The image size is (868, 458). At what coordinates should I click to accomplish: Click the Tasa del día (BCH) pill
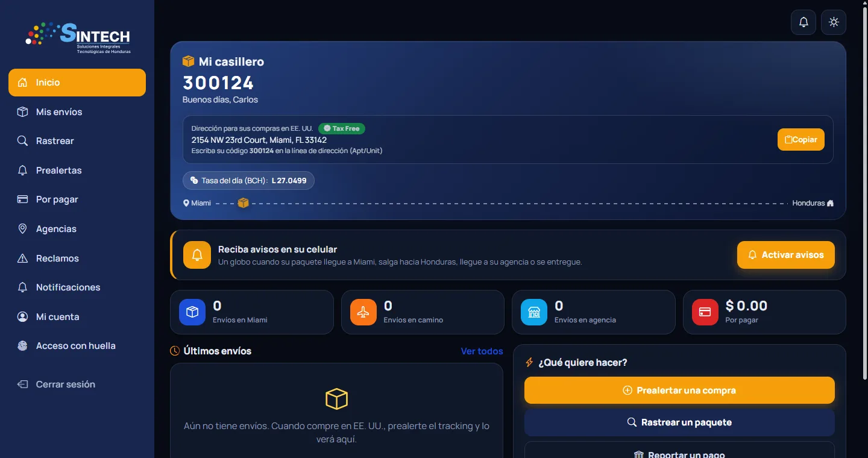pos(248,181)
